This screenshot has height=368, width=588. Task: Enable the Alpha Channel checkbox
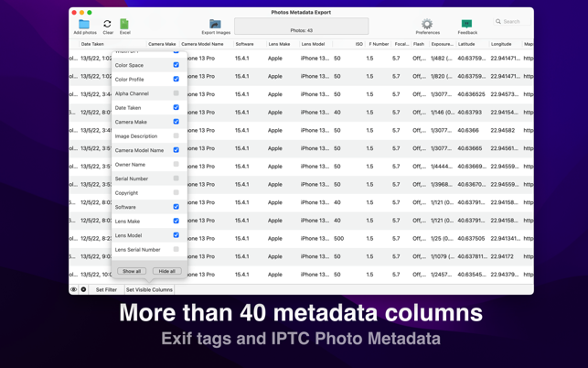coord(176,93)
